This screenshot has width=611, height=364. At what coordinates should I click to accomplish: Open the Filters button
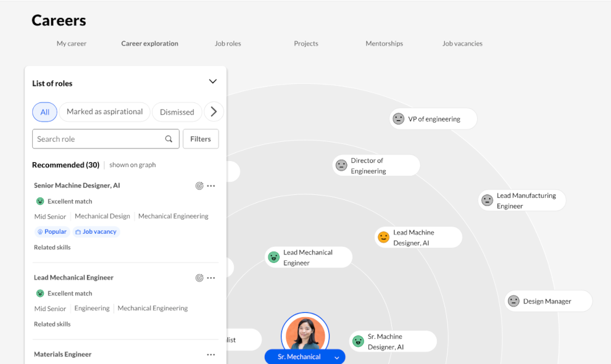point(201,139)
